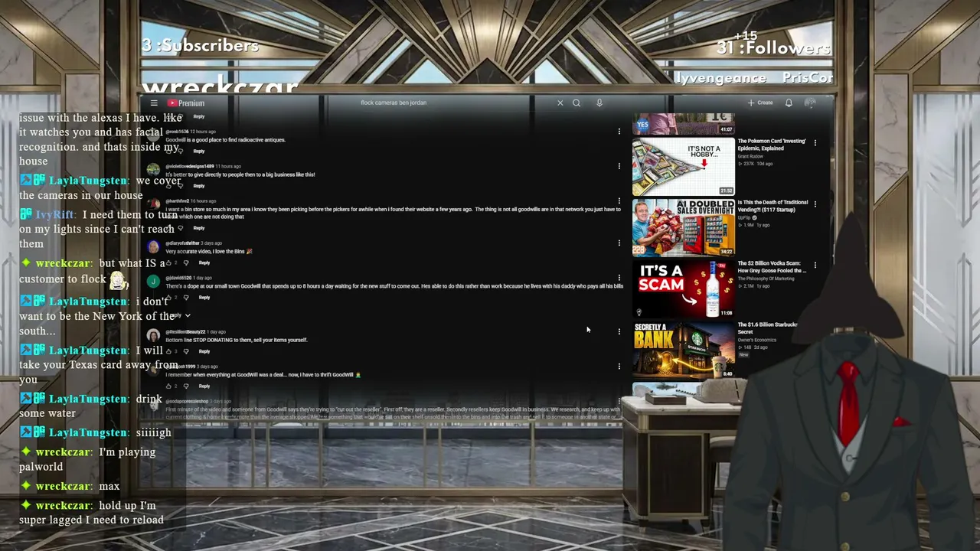
Task: Open commenter @diaryofathrifter's channel handle
Action: click(182, 243)
